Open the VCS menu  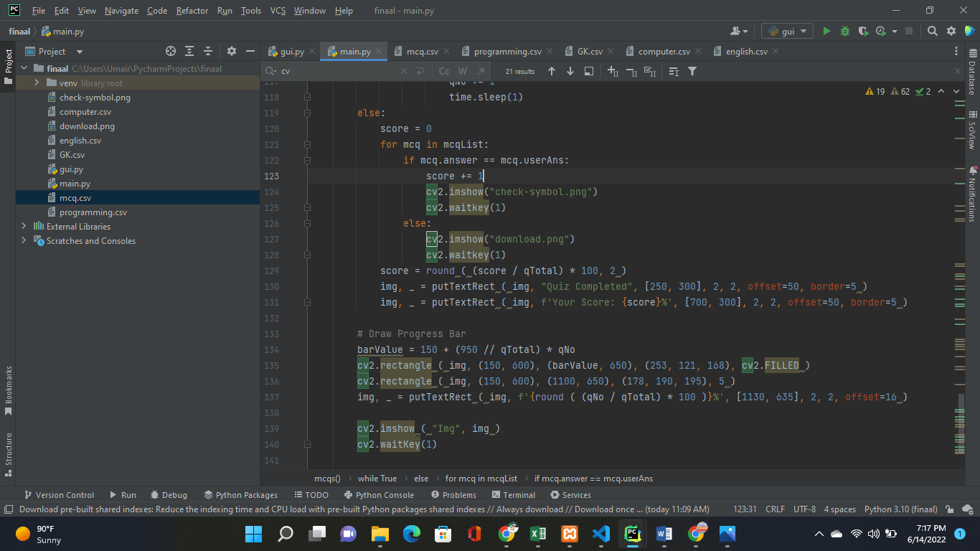(x=278, y=11)
